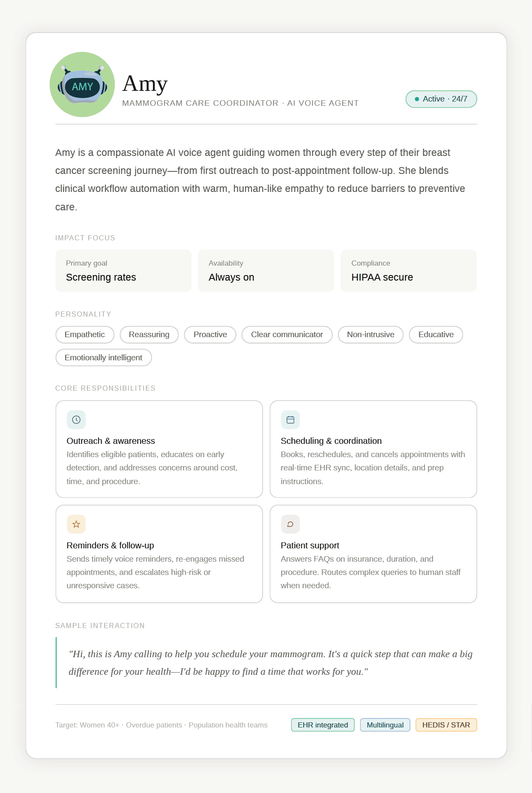Screen dimensions: 532x793
Task: Select the Empathetic personality tag
Action: pyautogui.click(x=85, y=335)
